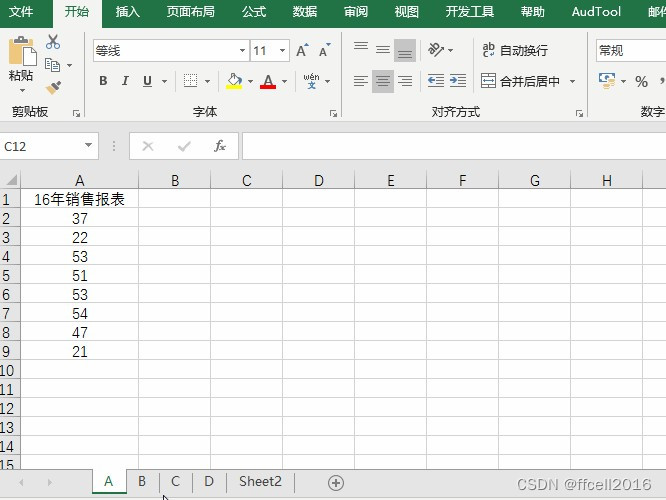The image size is (666, 500).
Task: Apply yellow fill color bucket
Action: click(x=234, y=81)
